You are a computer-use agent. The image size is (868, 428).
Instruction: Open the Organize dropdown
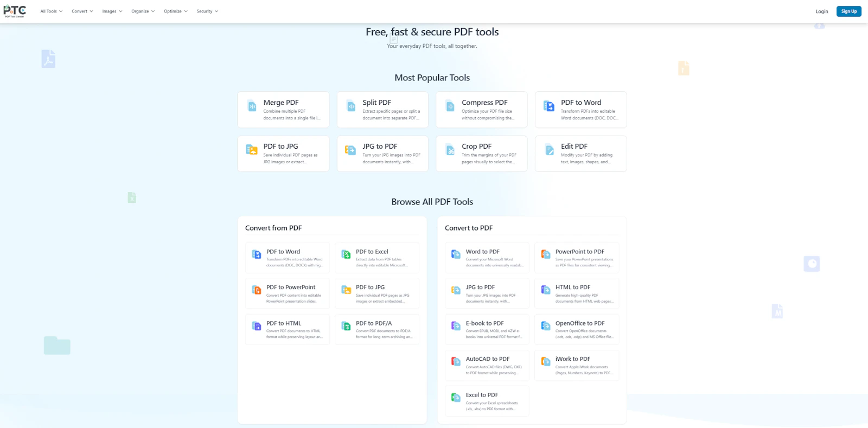point(143,11)
